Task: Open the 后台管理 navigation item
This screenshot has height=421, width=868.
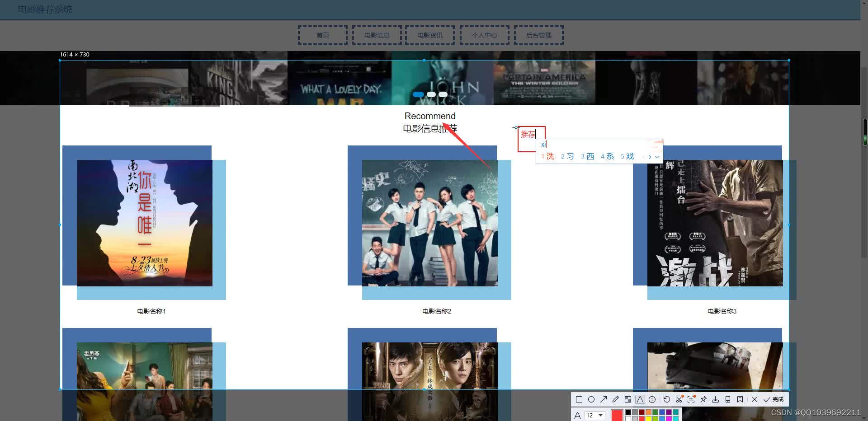Action: (x=539, y=35)
